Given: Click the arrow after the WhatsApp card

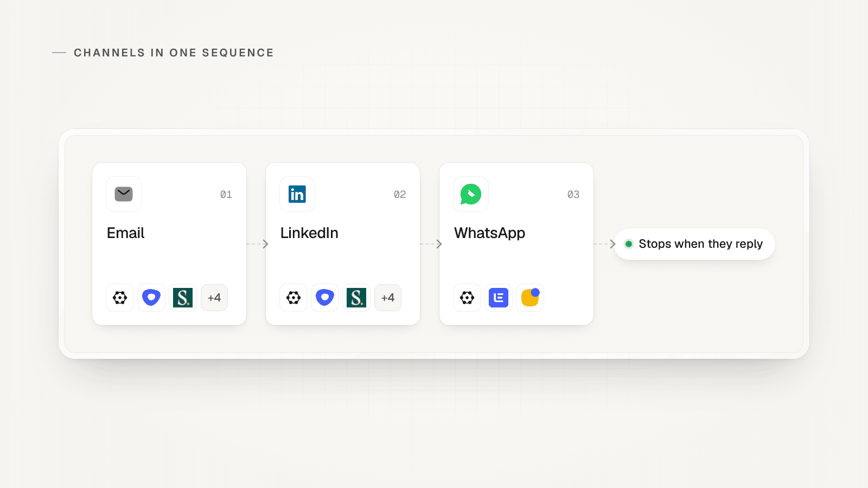Looking at the screenshot, I should (x=605, y=244).
